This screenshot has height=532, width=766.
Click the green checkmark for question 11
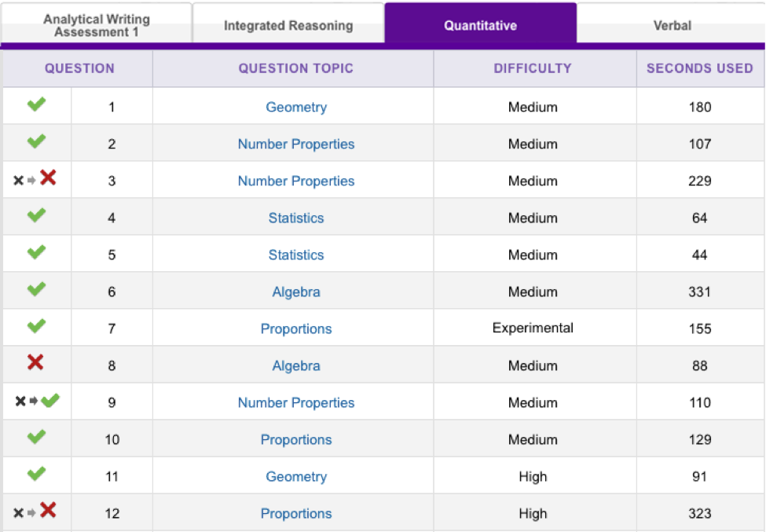[x=36, y=475]
